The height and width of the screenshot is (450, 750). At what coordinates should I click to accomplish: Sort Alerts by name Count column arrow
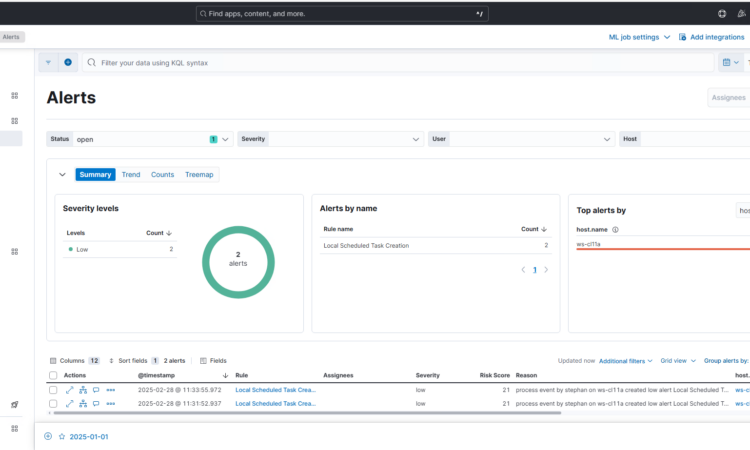[544, 229]
